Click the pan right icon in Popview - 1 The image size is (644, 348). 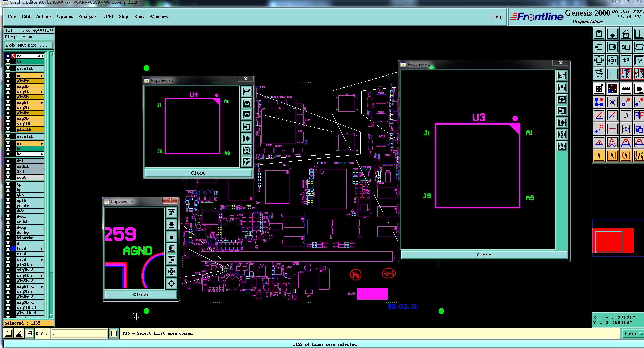(x=562, y=123)
